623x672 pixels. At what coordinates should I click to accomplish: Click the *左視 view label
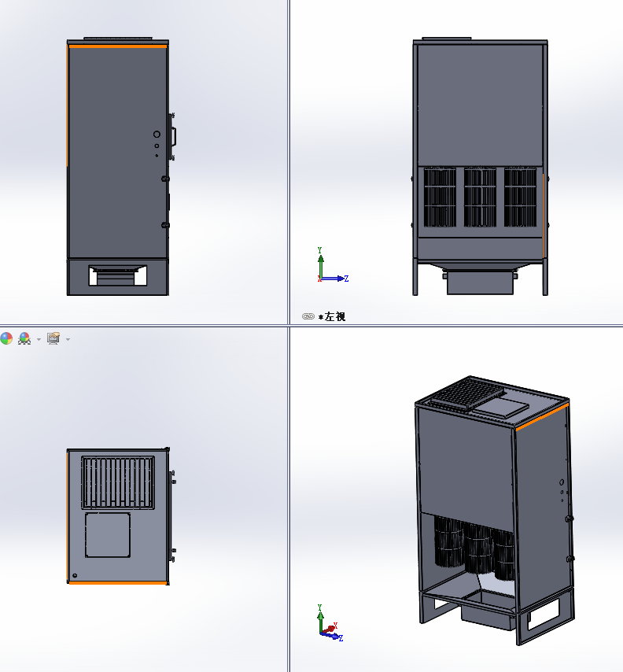coord(332,316)
